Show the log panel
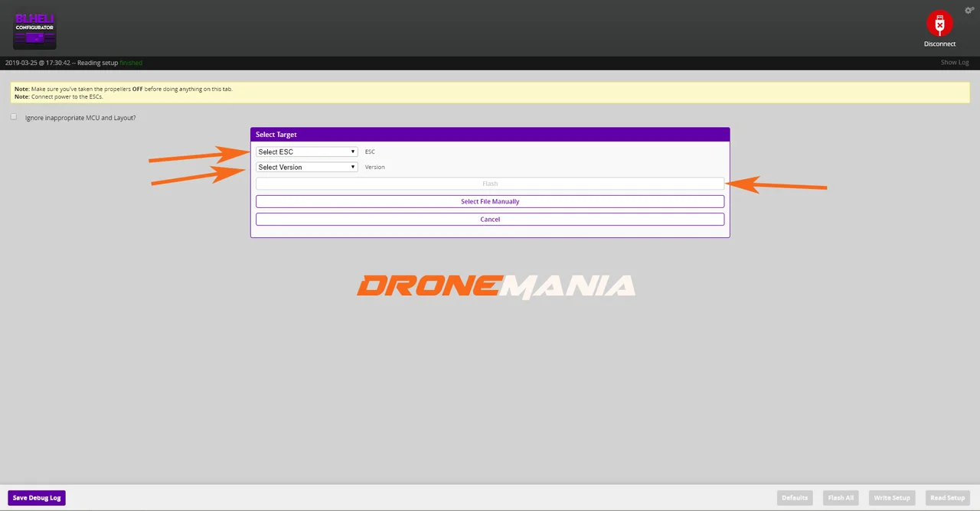The height and width of the screenshot is (511, 980). pyautogui.click(x=954, y=62)
